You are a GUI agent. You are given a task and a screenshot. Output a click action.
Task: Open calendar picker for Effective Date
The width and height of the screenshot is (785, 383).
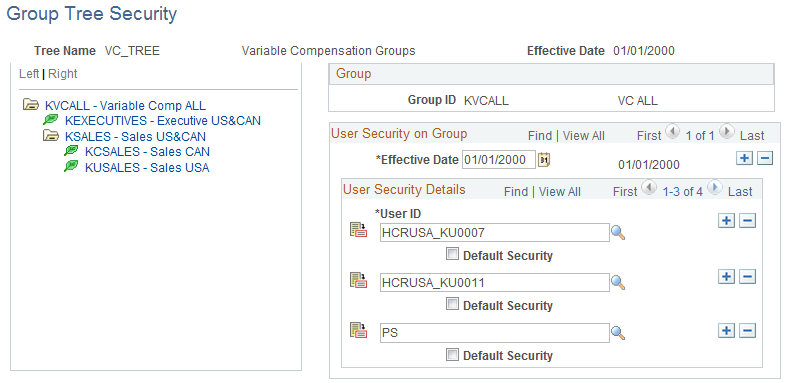pos(544,160)
